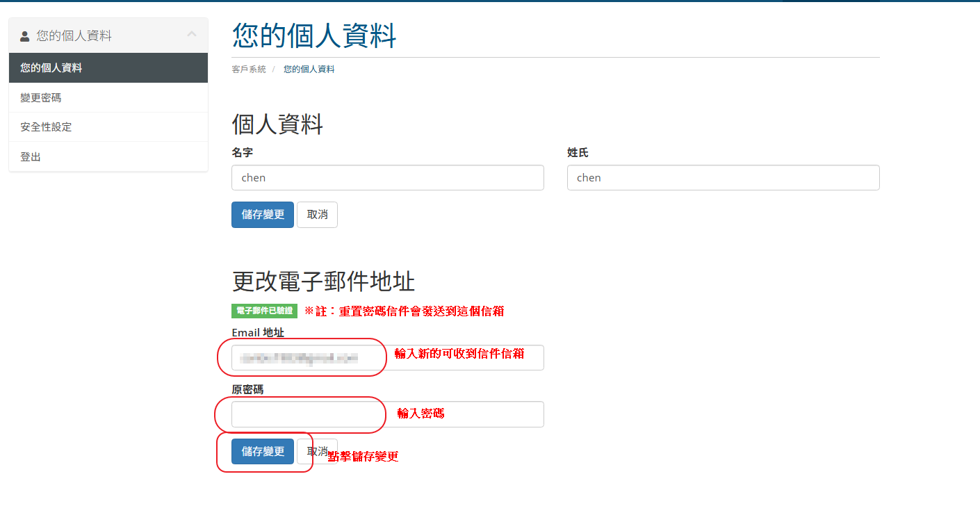Click the Email 地址 field label
This screenshot has height=522, width=980.
[x=258, y=333]
